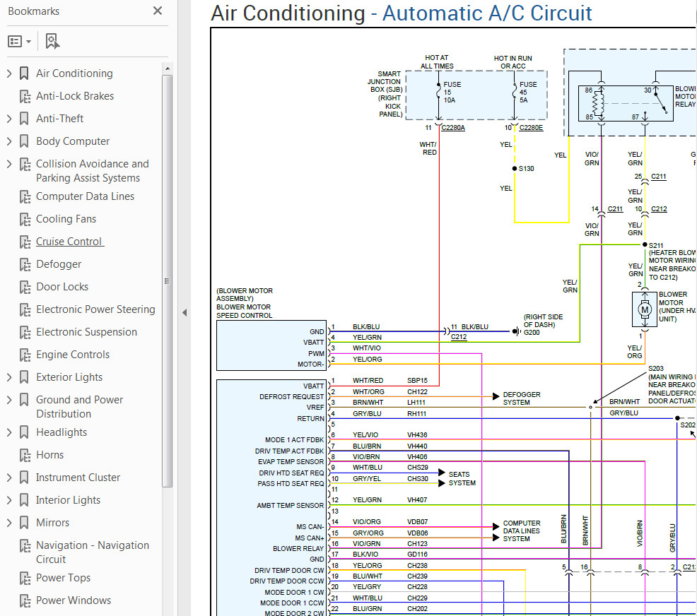
Task: Click the C2280E connector label
Action: pyautogui.click(x=531, y=128)
